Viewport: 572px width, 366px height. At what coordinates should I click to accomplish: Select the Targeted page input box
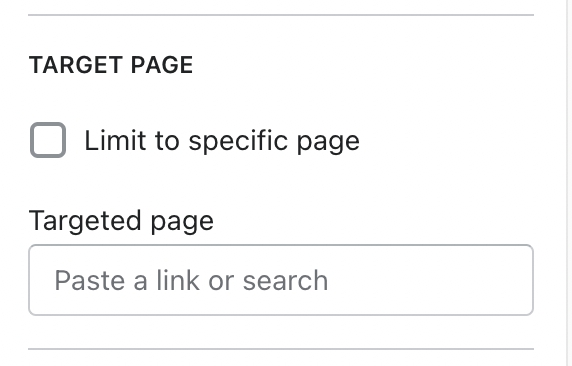click(281, 280)
